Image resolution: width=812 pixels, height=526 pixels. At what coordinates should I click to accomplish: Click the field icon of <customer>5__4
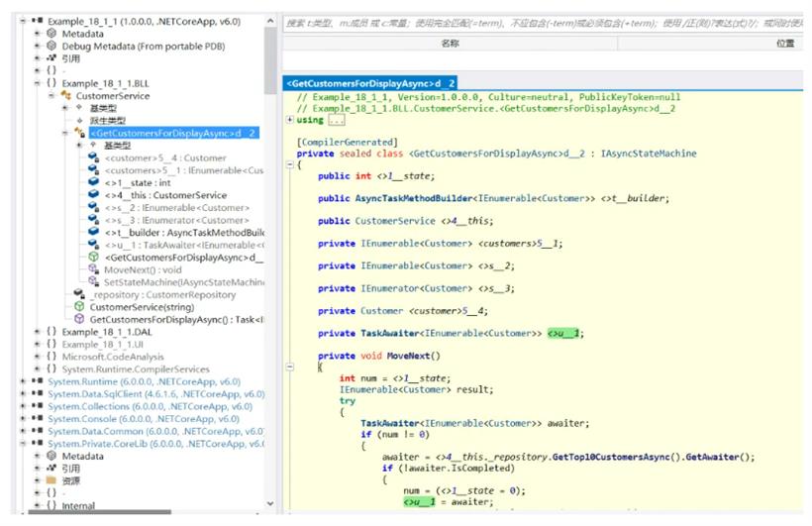click(x=94, y=158)
